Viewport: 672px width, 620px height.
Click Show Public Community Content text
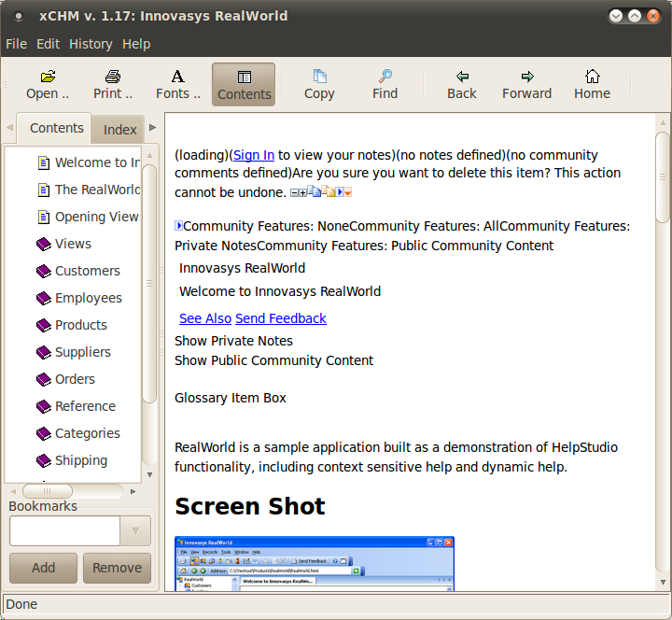[x=273, y=360]
